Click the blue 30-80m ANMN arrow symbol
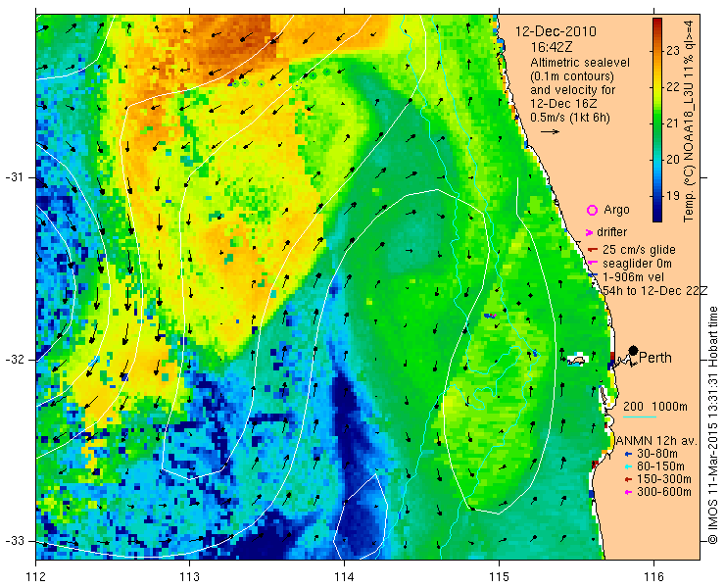Screen dimensions: 725x588 [628, 455]
